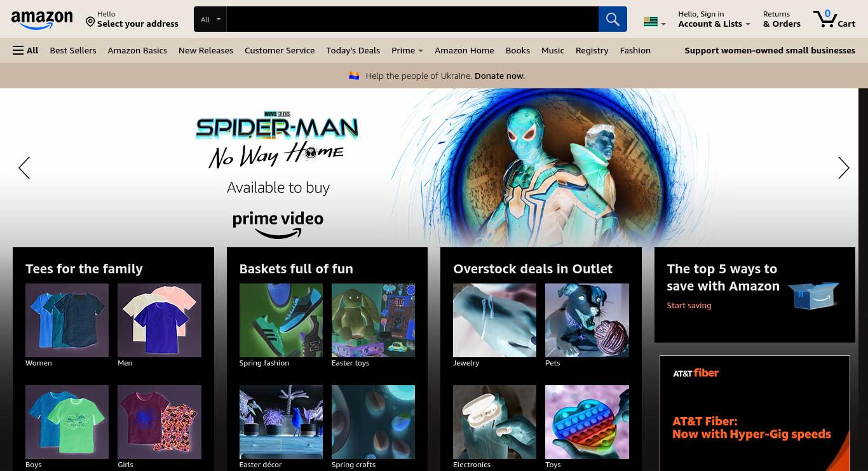The image size is (868, 471).
Task: Open Electronics outlet thumbnail
Action: tap(494, 422)
